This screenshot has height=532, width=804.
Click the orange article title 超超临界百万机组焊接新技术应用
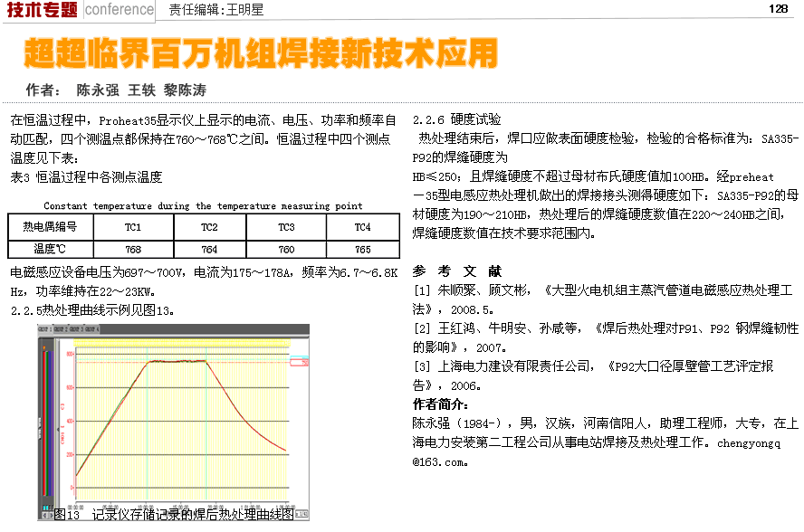[261, 53]
